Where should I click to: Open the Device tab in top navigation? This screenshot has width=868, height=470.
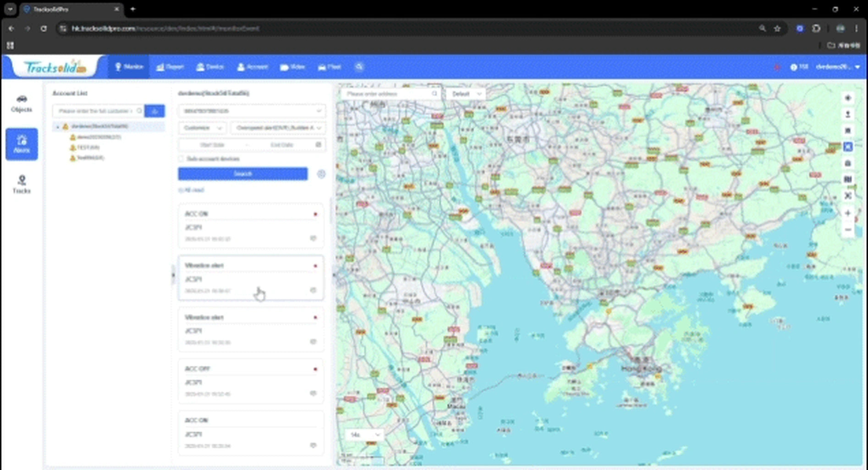pyautogui.click(x=210, y=67)
